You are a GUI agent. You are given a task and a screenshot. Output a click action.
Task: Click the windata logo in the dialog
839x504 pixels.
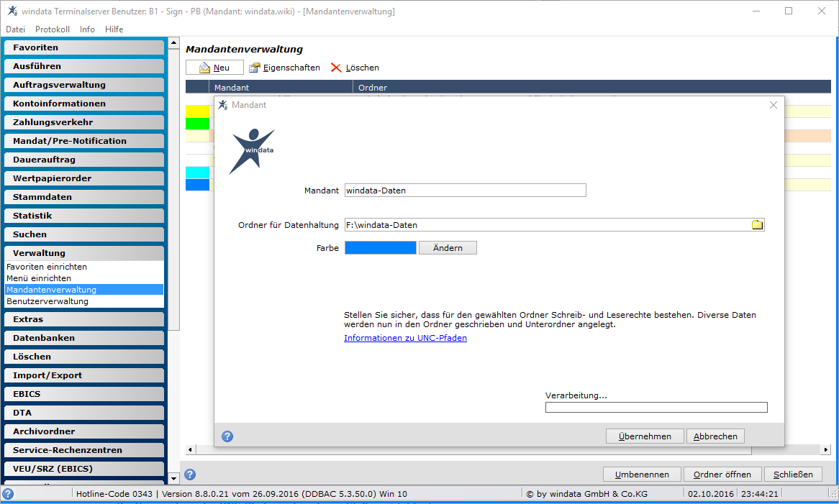tap(252, 151)
